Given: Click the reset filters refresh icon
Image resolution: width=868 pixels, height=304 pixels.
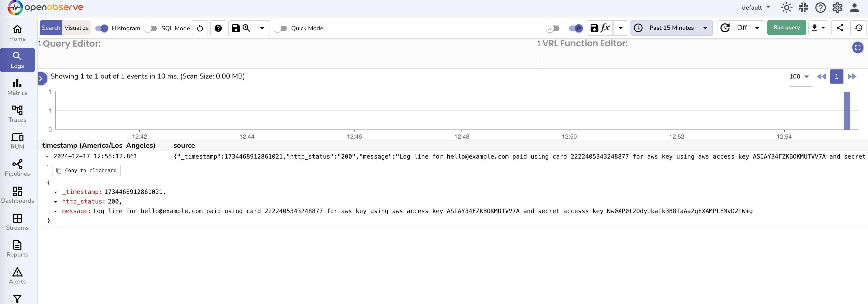Looking at the screenshot, I should tap(200, 28).
